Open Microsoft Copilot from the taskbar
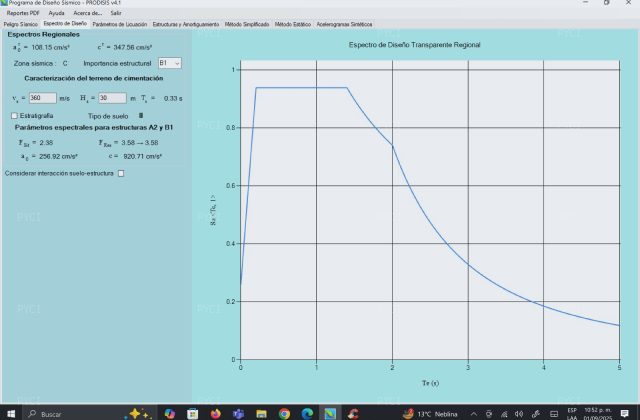The image size is (640, 420). (169, 413)
